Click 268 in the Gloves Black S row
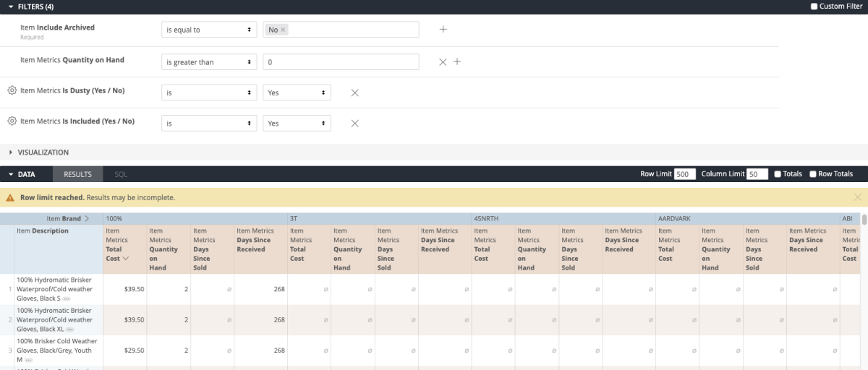The width and height of the screenshot is (868, 370). (x=278, y=289)
